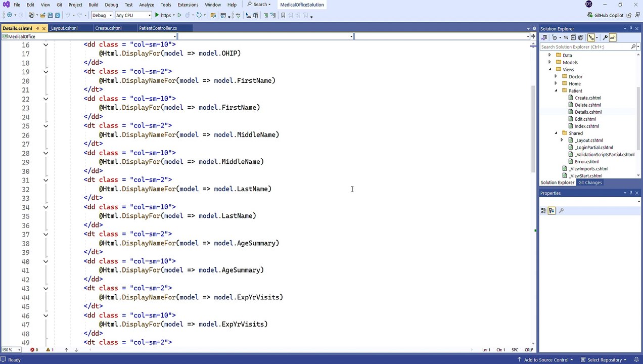
Task: Click the Property Pages wrench in Properties panel
Action: coord(561,211)
